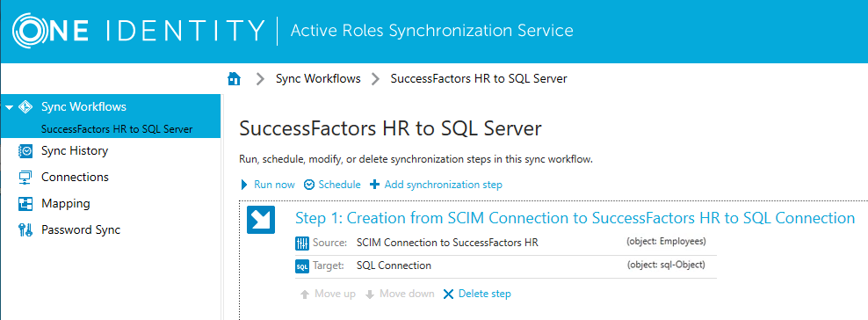Add synchronization step to workflow
Screen dimensions: 868x320
tap(437, 185)
